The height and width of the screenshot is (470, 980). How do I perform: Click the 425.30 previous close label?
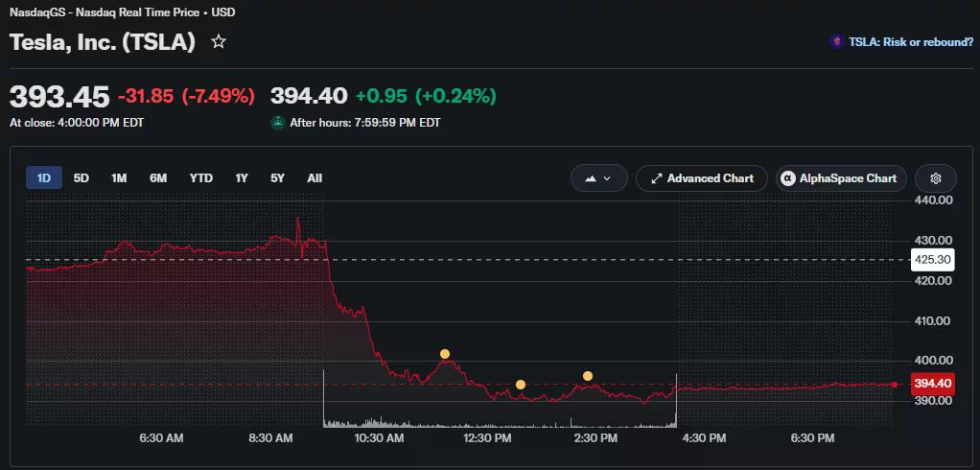coord(932,259)
